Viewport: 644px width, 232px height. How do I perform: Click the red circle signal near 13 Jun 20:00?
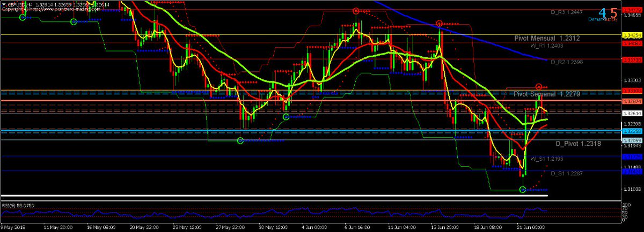coord(439,24)
